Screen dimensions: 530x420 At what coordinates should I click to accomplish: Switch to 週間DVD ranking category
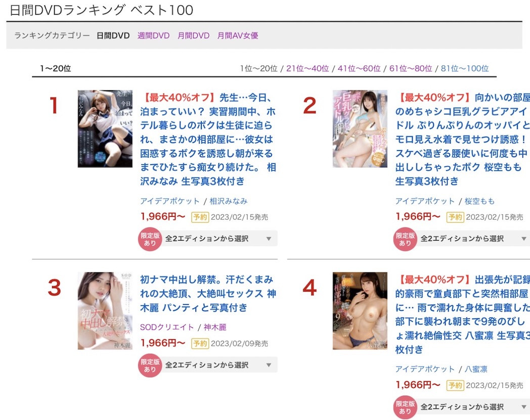tap(153, 35)
